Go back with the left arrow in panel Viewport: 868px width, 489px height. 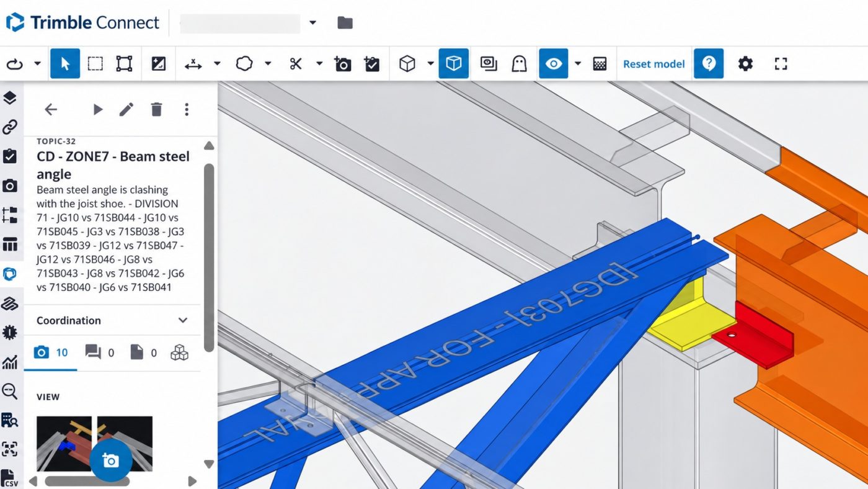tap(51, 110)
